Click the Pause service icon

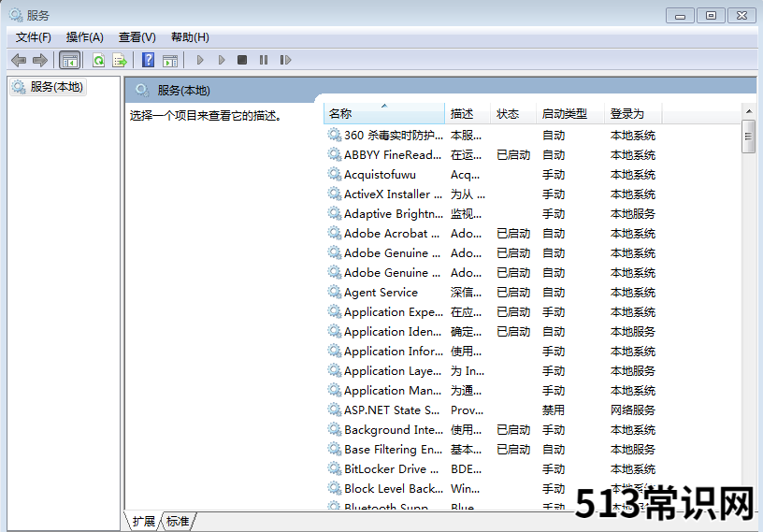[x=264, y=60]
